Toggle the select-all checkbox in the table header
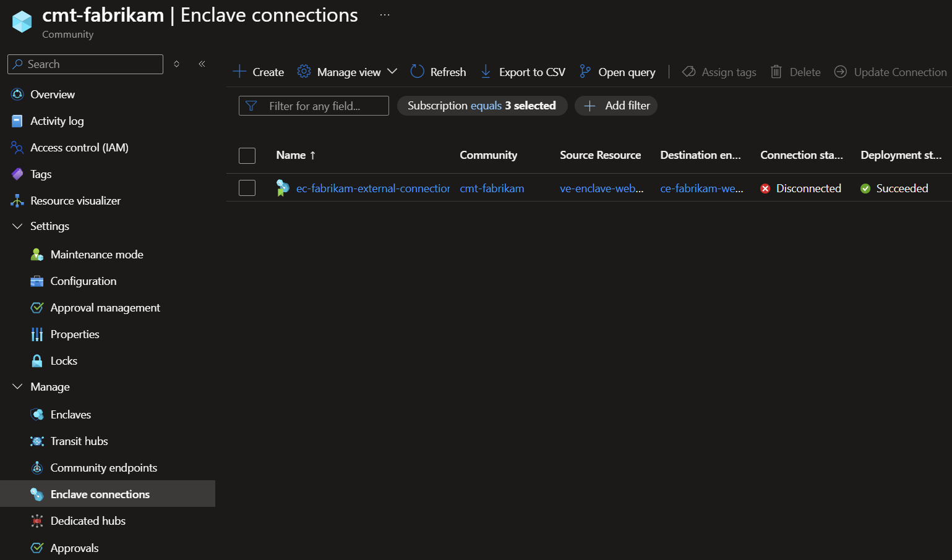Image resolution: width=952 pixels, height=560 pixels. (x=247, y=156)
